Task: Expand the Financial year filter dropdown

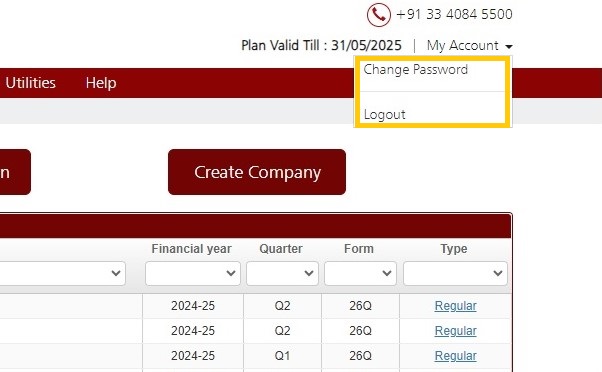Action: 193,273
